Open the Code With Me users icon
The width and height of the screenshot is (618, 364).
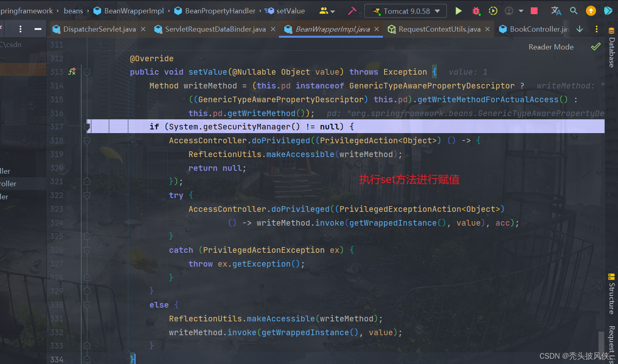324,11
